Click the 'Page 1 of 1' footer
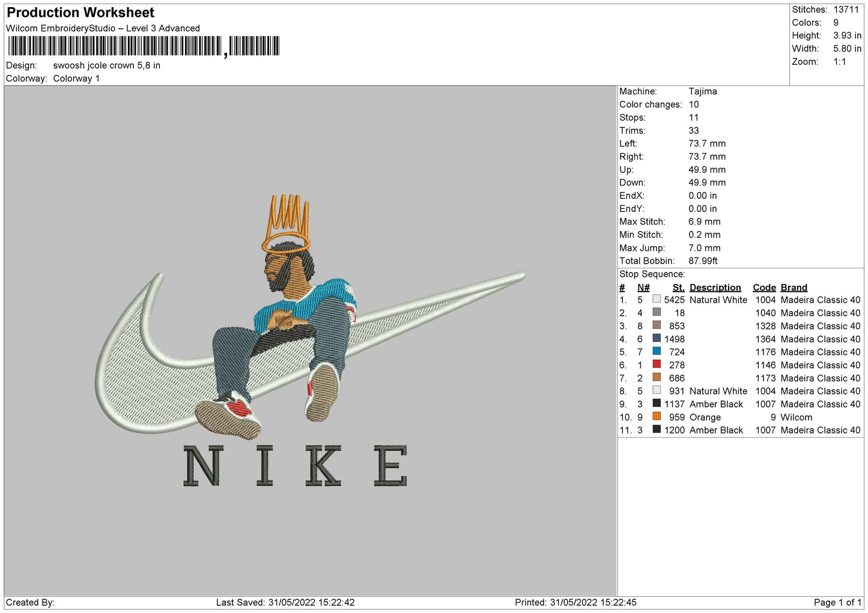Screen dimensions: 868x613 point(837,602)
